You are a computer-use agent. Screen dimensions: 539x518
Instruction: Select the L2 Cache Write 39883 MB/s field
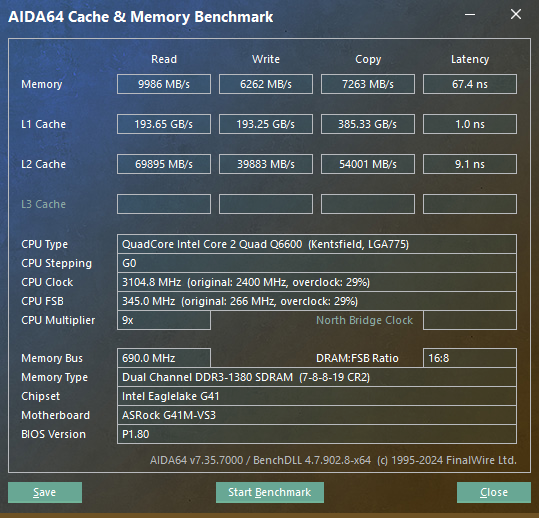pyautogui.click(x=266, y=164)
